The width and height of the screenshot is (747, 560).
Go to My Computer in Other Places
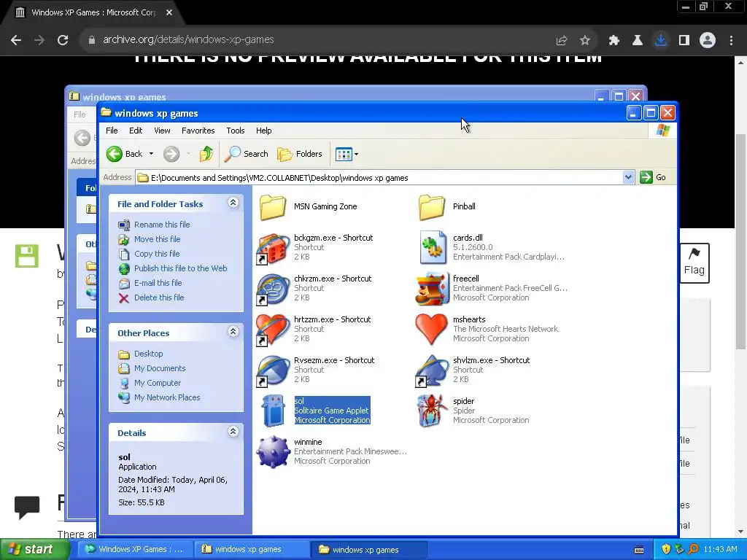click(158, 383)
